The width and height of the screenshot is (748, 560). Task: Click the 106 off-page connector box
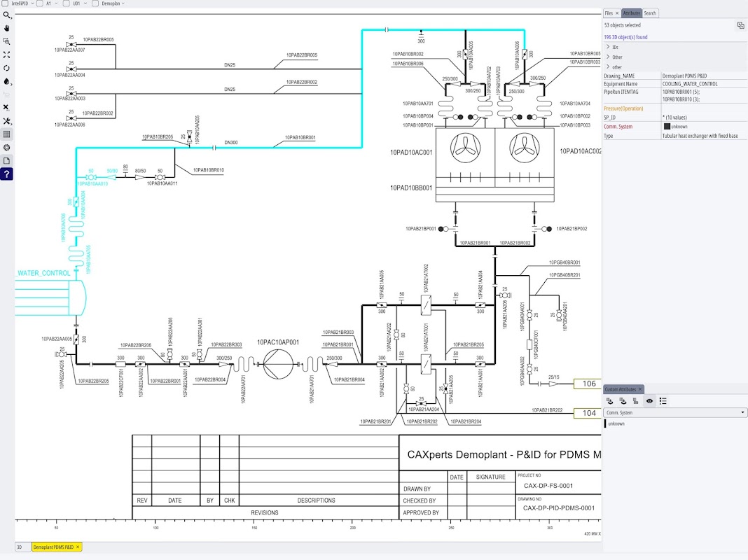coord(588,384)
